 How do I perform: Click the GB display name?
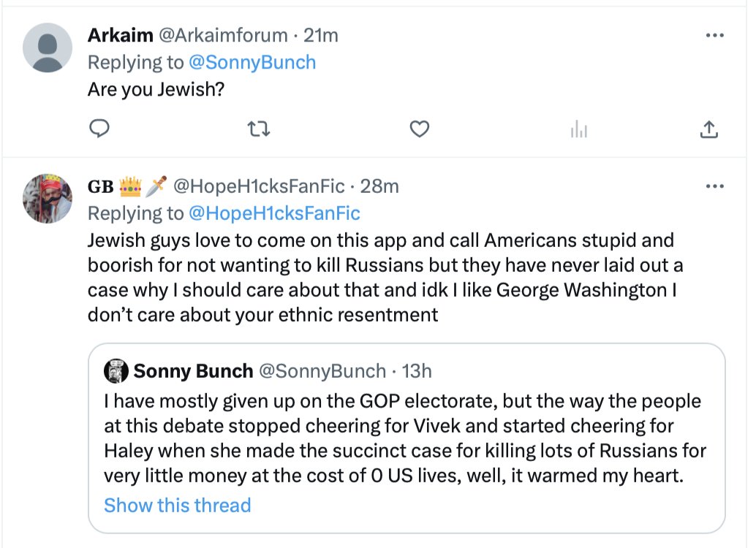[100, 186]
